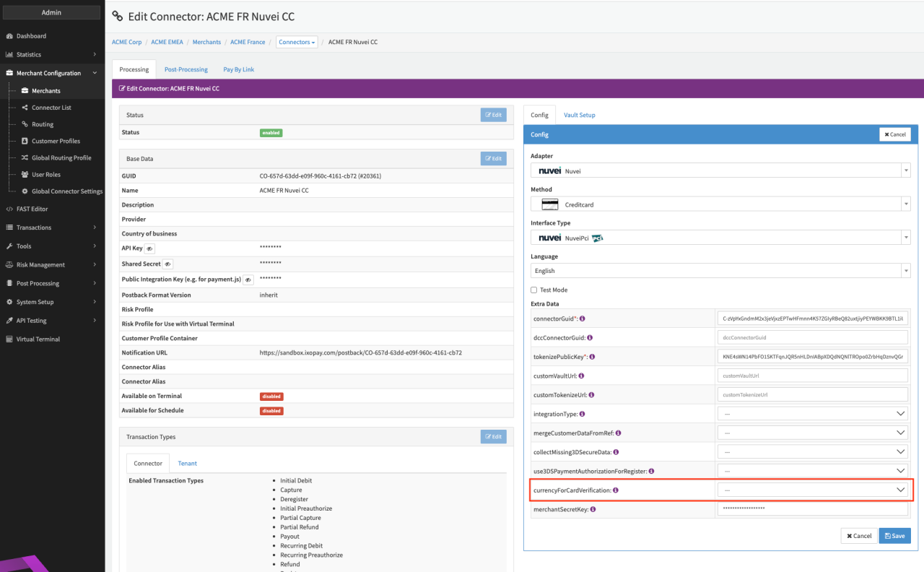Open ACME France breadcrumb link

coord(248,42)
